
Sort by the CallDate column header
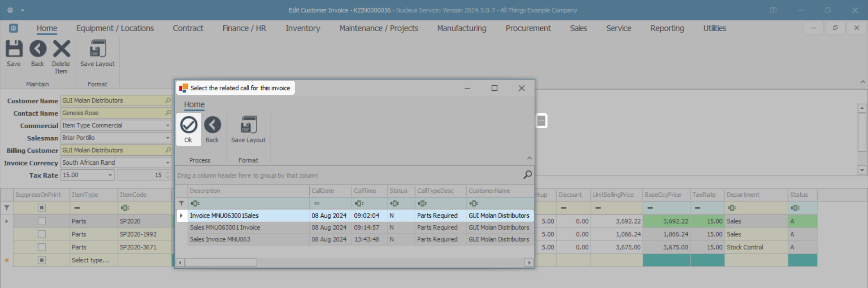click(x=330, y=191)
